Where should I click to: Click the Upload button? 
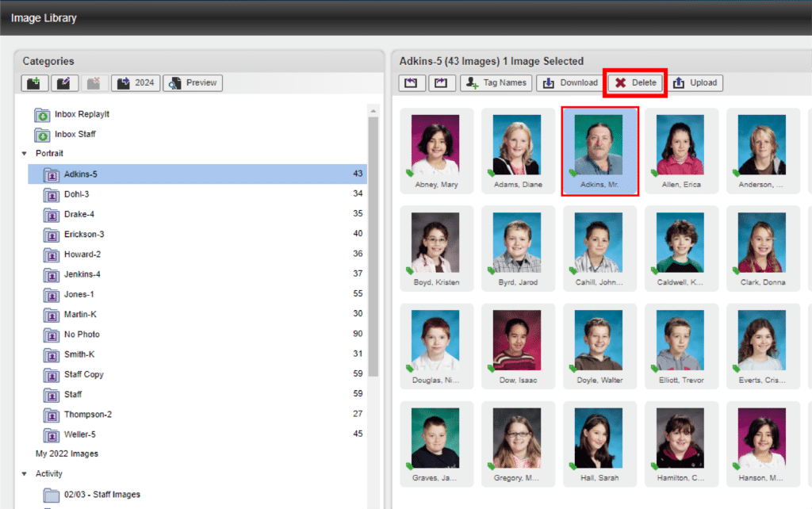pyautogui.click(x=695, y=82)
